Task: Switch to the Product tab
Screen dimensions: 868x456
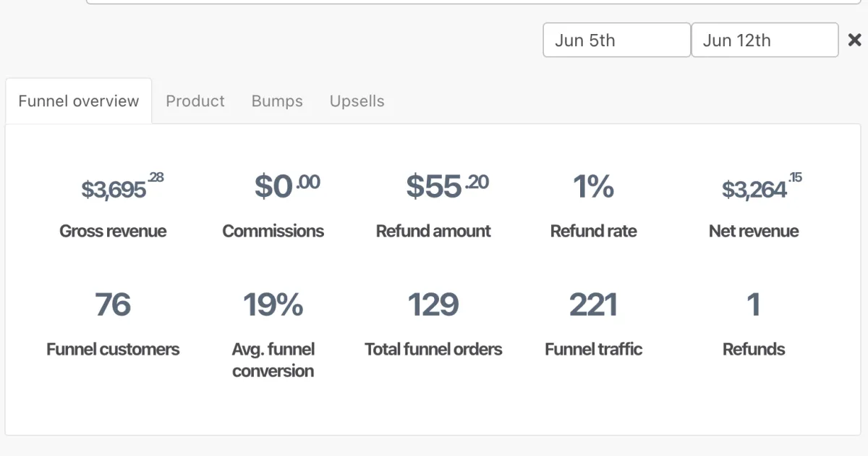Action: click(195, 101)
